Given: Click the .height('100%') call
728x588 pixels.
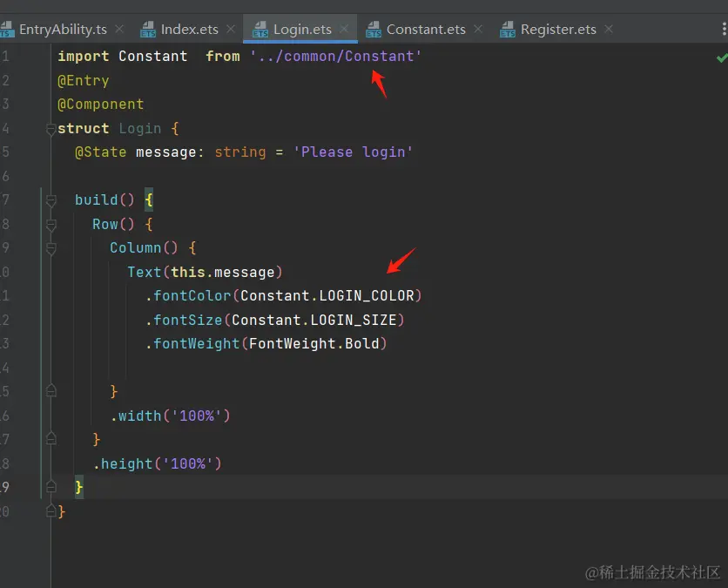Looking at the screenshot, I should click(157, 463).
